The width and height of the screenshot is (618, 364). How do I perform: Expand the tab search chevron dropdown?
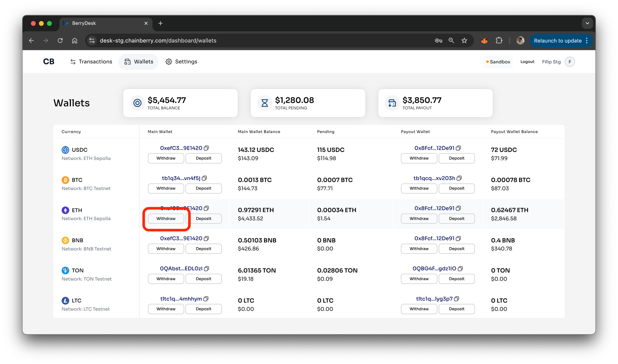tap(587, 23)
